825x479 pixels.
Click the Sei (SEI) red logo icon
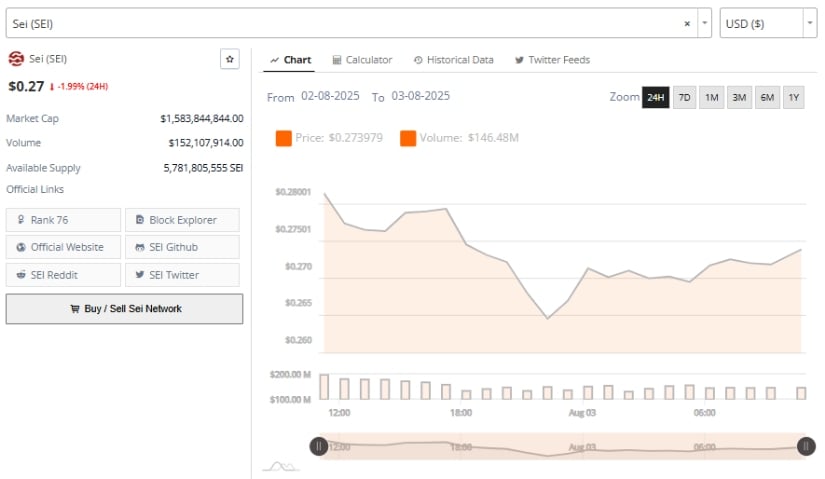click(x=15, y=60)
